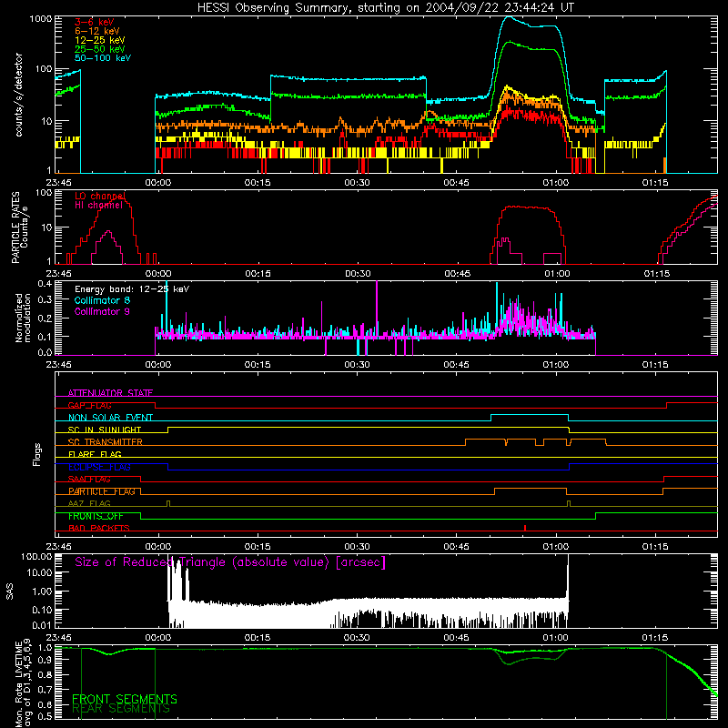Click the 01:15 tick label under SAS plot
This screenshot has height=728, width=728.
655,638
